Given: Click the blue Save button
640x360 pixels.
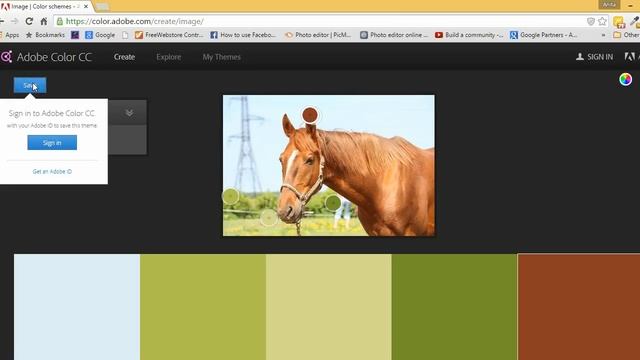Looking at the screenshot, I should point(30,85).
